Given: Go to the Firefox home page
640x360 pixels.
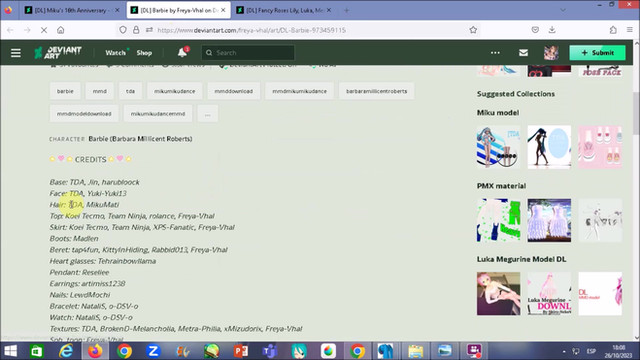Looking at the screenshot, I should [60, 30].
